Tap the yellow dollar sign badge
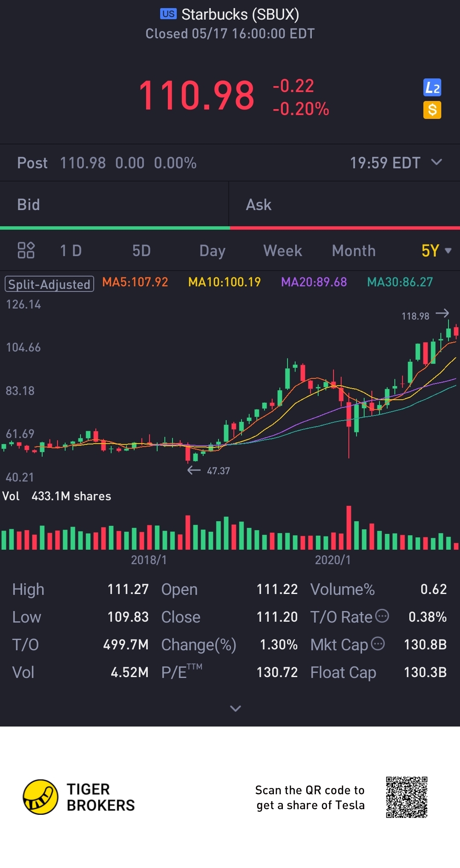The height and width of the screenshot is (868, 460). (432, 110)
